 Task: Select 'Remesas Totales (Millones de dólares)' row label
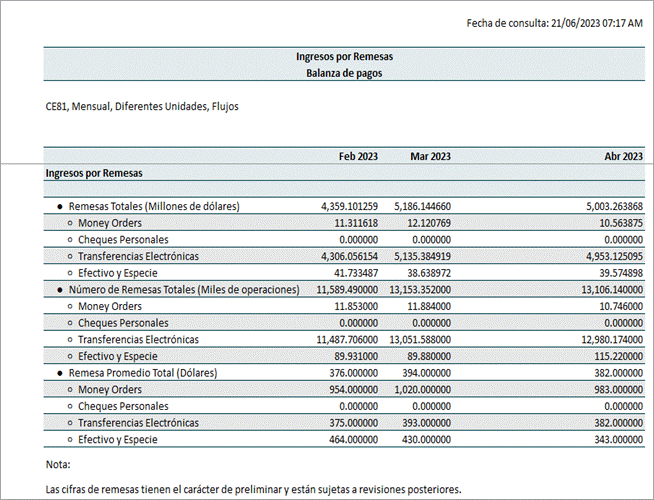154,206
